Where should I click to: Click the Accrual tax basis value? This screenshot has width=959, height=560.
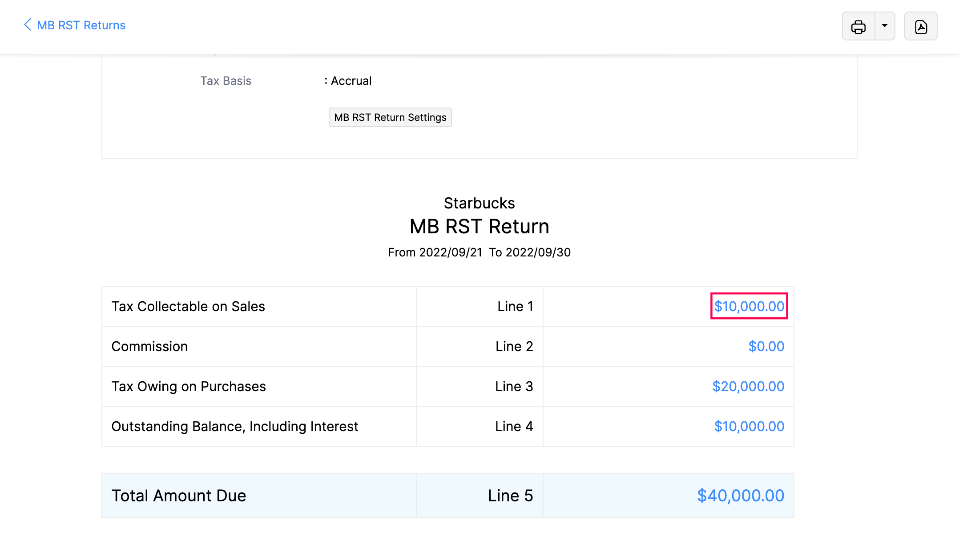pyautogui.click(x=351, y=81)
